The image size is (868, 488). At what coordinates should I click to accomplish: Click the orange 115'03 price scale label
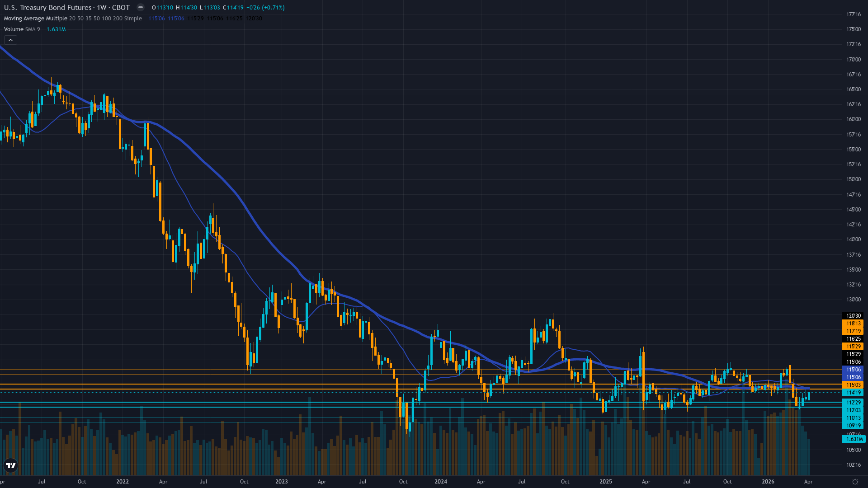[853, 385]
